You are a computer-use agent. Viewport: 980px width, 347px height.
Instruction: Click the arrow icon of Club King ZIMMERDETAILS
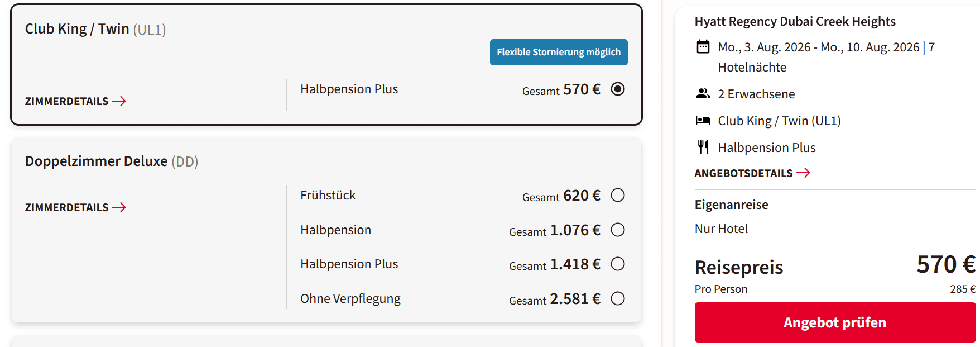(119, 101)
